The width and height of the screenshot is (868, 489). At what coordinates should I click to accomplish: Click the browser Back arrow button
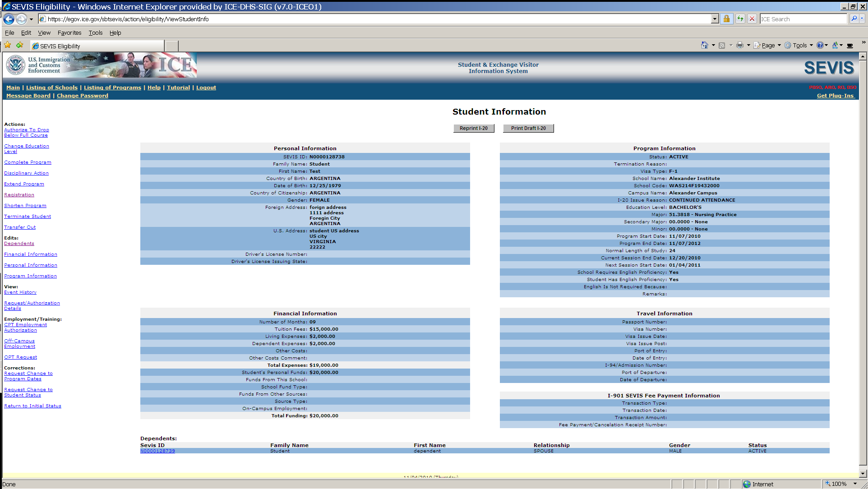coord(9,19)
